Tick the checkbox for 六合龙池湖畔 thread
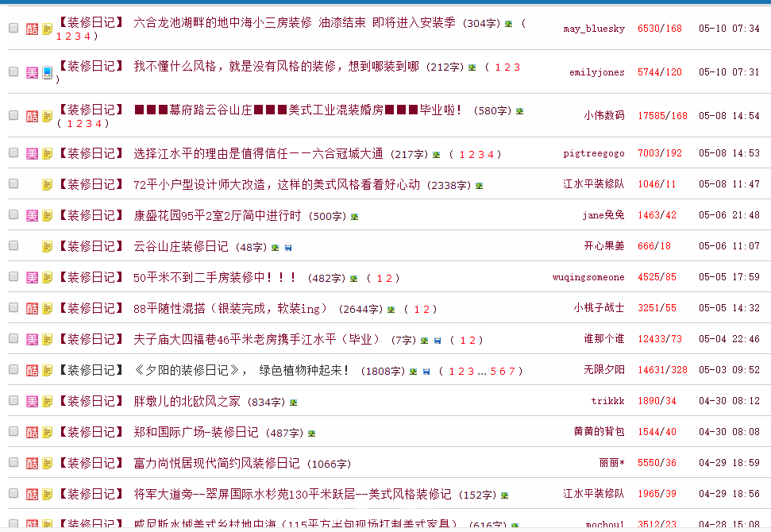This screenshot has width=771, height=532. pos(13,28)
